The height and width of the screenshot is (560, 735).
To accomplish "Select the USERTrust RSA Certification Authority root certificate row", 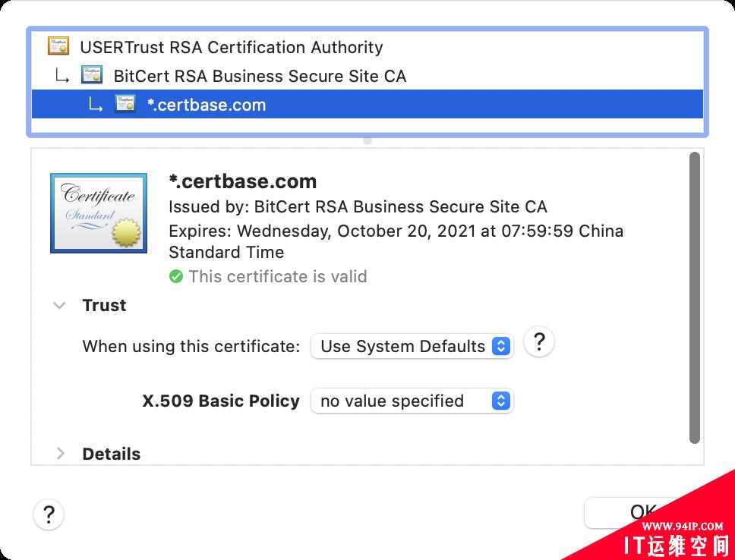I will 367,47.
